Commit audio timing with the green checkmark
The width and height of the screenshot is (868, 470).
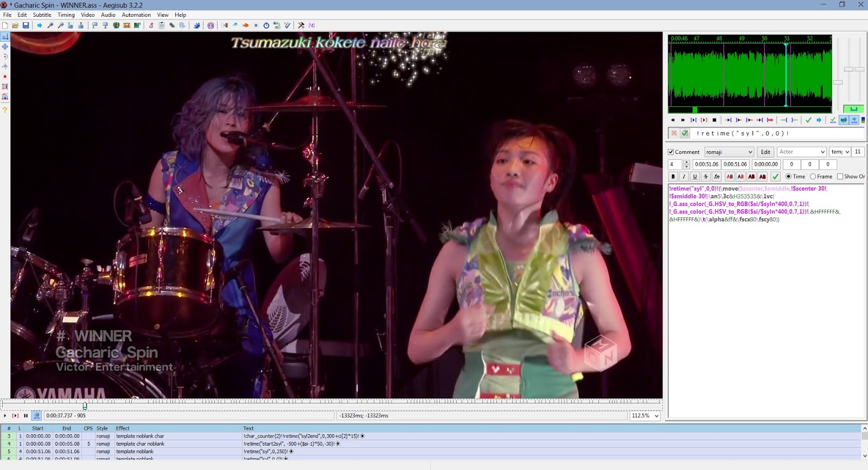(x=808, y=120)
